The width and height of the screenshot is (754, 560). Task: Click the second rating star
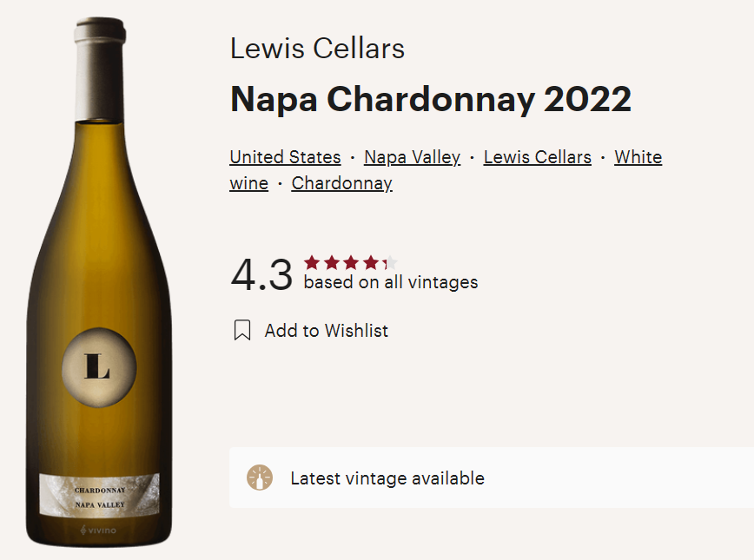tap(331, 262)
